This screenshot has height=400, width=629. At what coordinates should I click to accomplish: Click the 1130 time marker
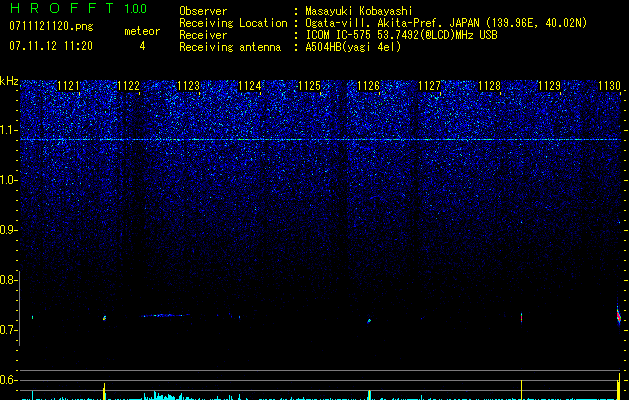609,86
